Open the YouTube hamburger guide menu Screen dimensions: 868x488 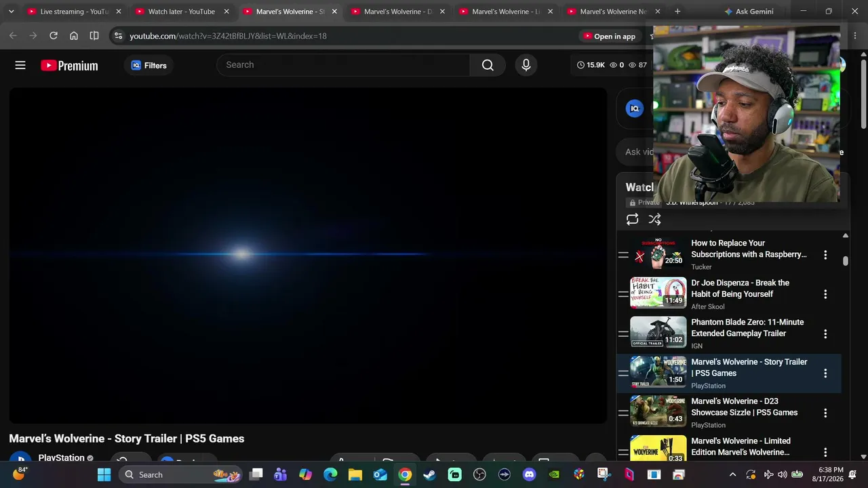click(20, 65)
